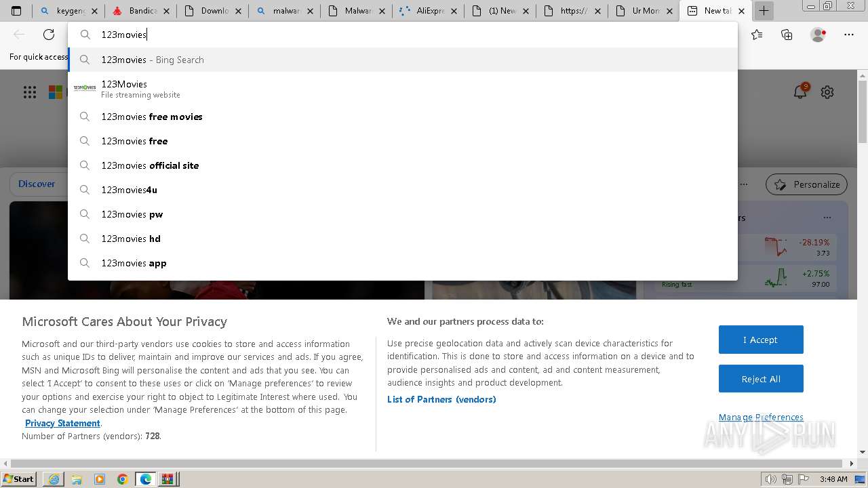Launch Google Chrome from the taskbar

click(x=123, y=479)
